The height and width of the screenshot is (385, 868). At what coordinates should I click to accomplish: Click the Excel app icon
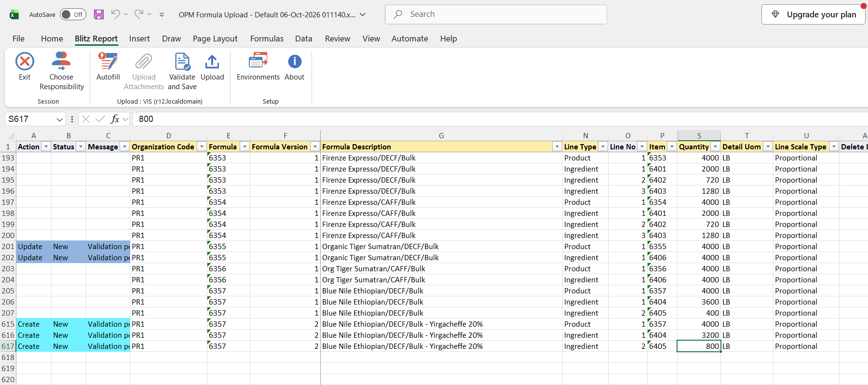coord(14,14)
